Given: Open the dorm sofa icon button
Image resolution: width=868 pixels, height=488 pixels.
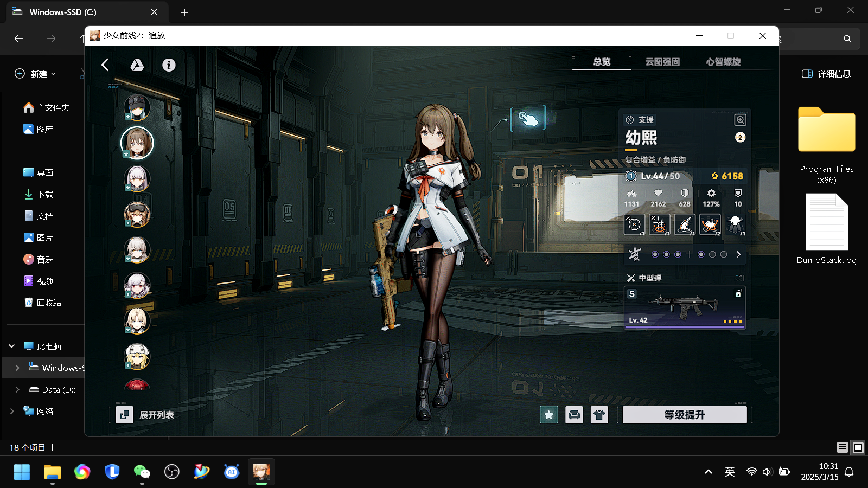Looking at the screenshot, I should click(x=574, y=415).
